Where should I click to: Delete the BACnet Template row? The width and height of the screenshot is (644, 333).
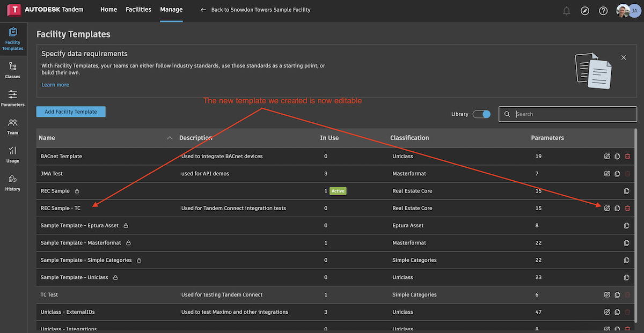coord(627,157)
